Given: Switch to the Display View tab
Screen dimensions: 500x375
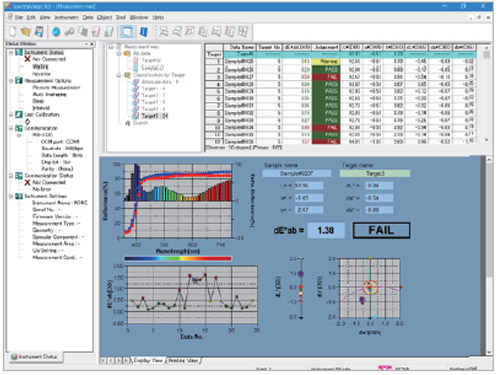Looking at the screenshot, I should tap(148, 360).
